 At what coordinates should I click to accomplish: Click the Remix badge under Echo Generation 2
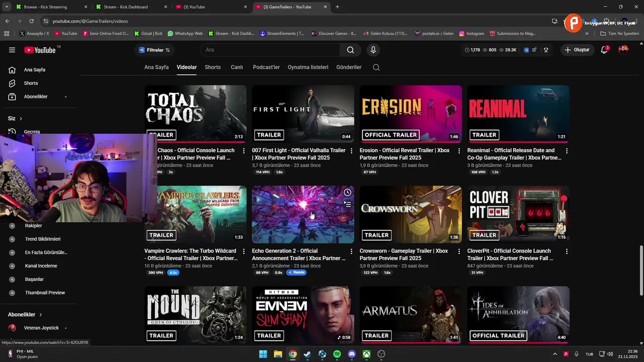coord(296,273)
